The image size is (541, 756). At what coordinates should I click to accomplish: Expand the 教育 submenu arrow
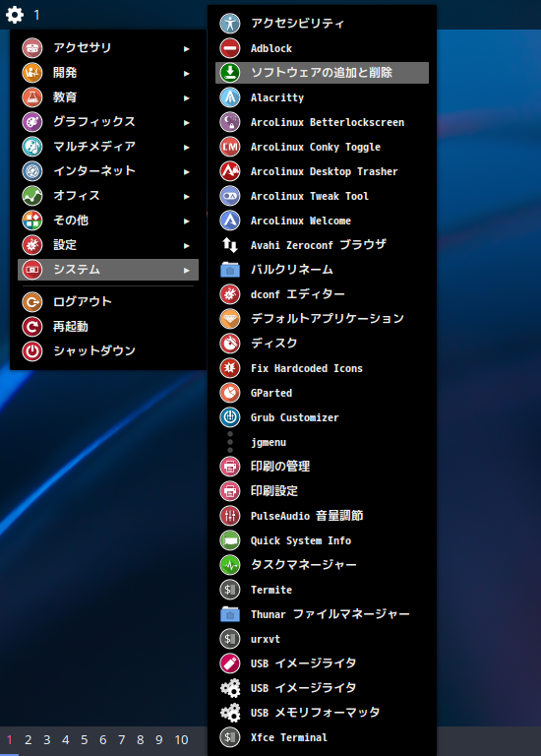187,97
